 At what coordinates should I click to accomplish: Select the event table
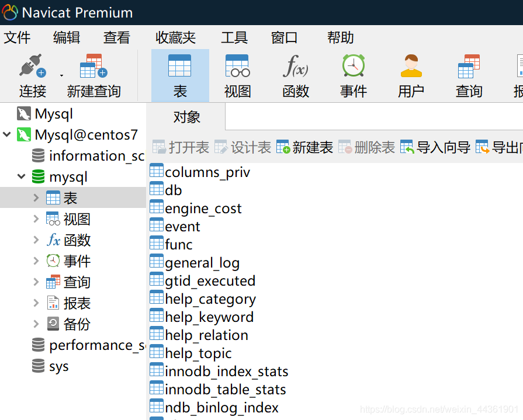(175, 226)
